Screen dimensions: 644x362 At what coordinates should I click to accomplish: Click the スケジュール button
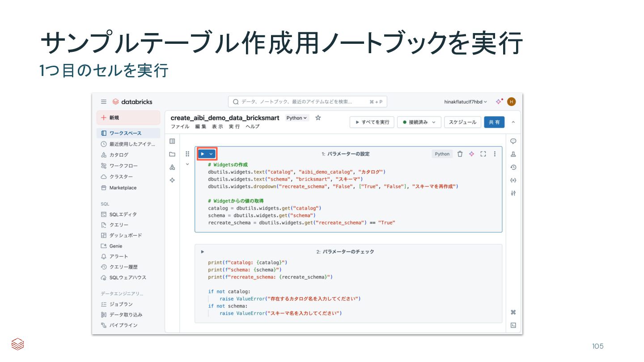462,122
